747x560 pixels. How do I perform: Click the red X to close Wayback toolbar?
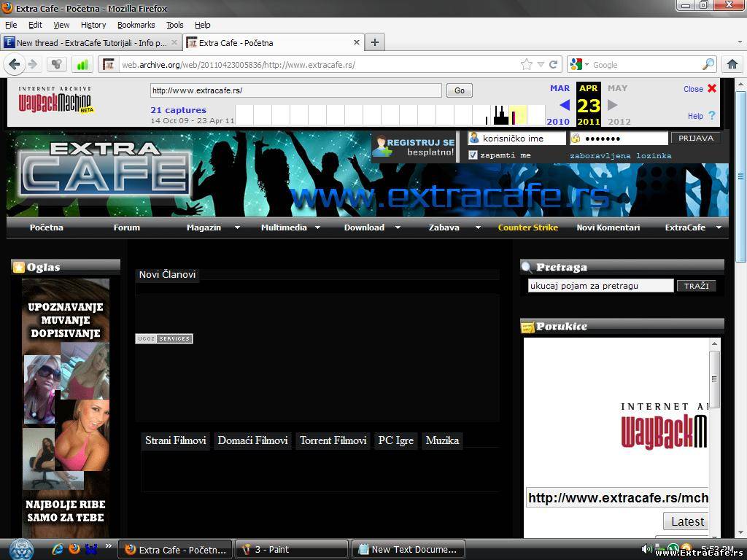[712, 88]
